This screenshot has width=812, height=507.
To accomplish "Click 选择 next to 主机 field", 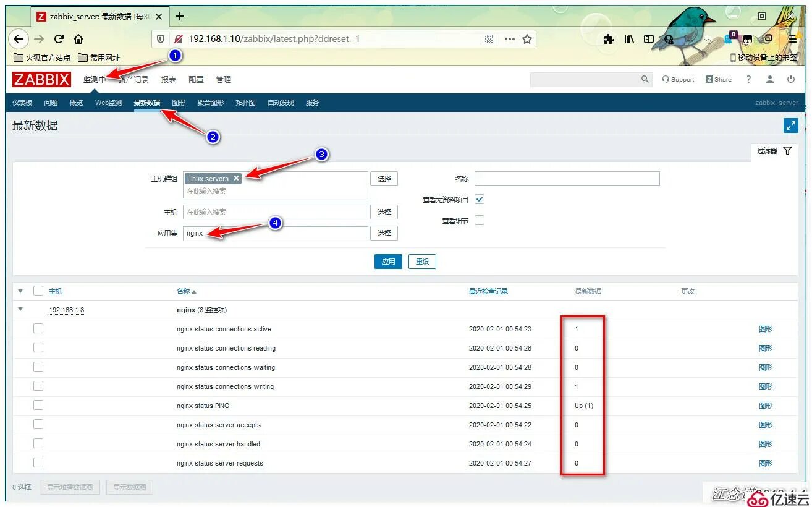I will coord(384,212).
